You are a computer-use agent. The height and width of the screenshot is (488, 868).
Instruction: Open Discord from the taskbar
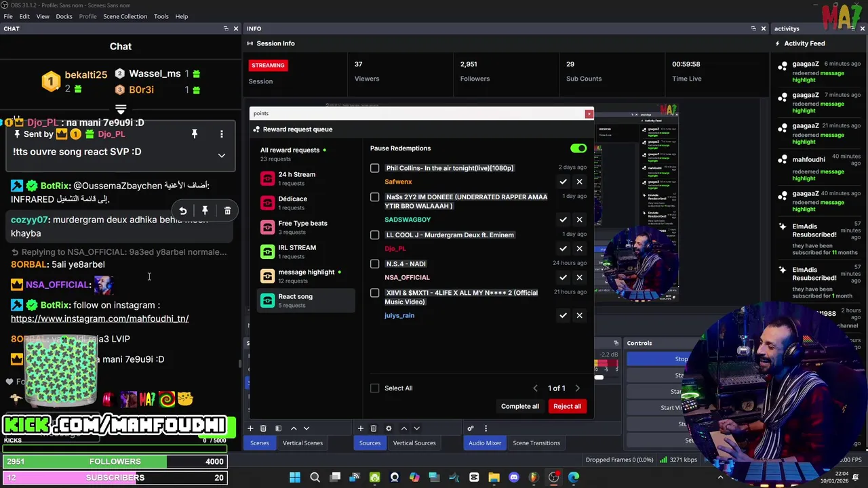[x=513, y=477]
